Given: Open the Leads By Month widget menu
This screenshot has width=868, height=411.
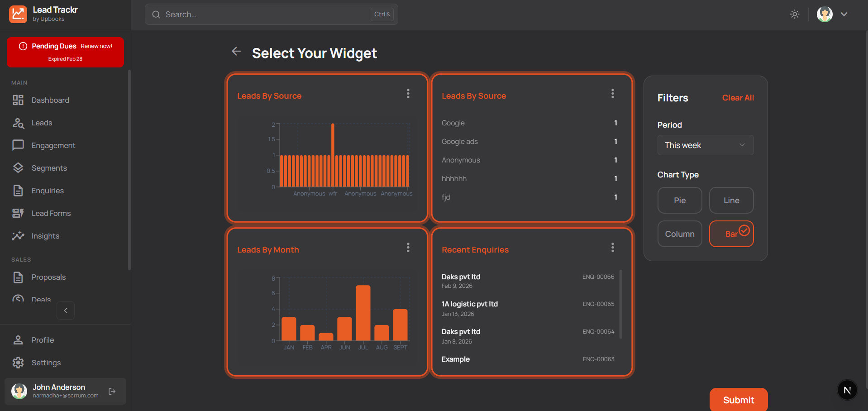Looking at the screenshot, I should 408,247.
